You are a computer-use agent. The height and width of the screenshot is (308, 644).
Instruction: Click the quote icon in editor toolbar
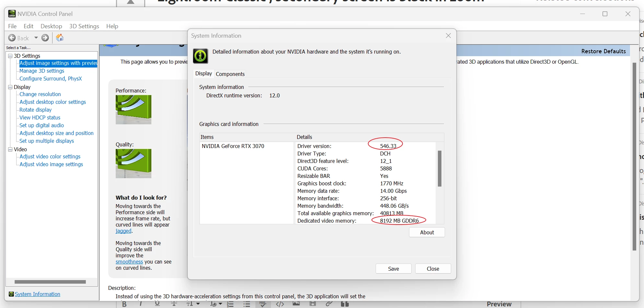(x=345, y=304)
